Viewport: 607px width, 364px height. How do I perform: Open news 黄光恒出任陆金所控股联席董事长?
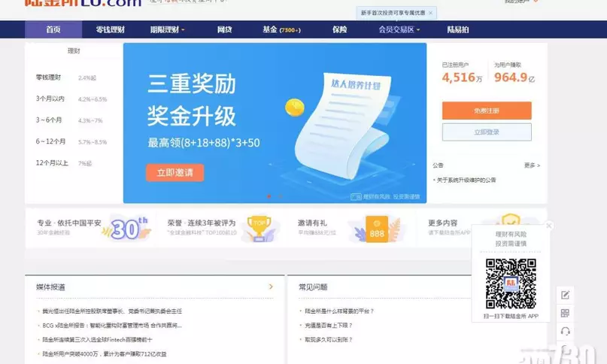point(112,311)
